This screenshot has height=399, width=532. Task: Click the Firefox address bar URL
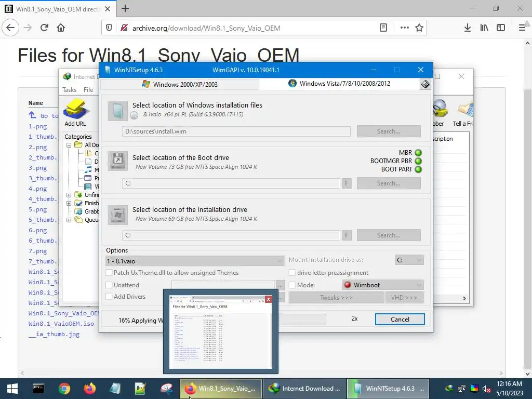[x=206, y=28]
